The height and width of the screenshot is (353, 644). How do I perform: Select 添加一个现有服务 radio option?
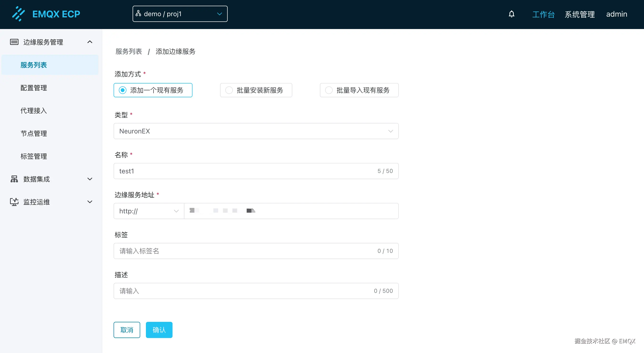[122, 90]
